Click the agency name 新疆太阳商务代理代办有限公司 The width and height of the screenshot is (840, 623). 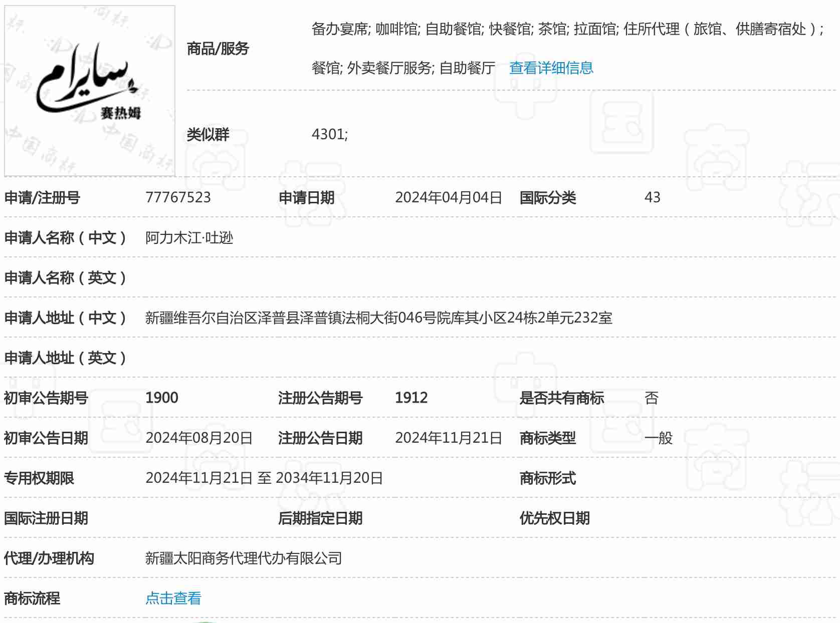click(x=244, y=558)
